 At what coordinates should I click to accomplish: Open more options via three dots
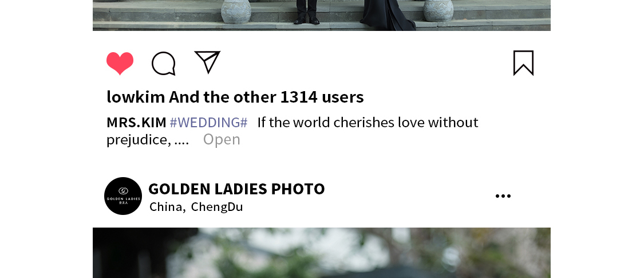pos(503,196)
